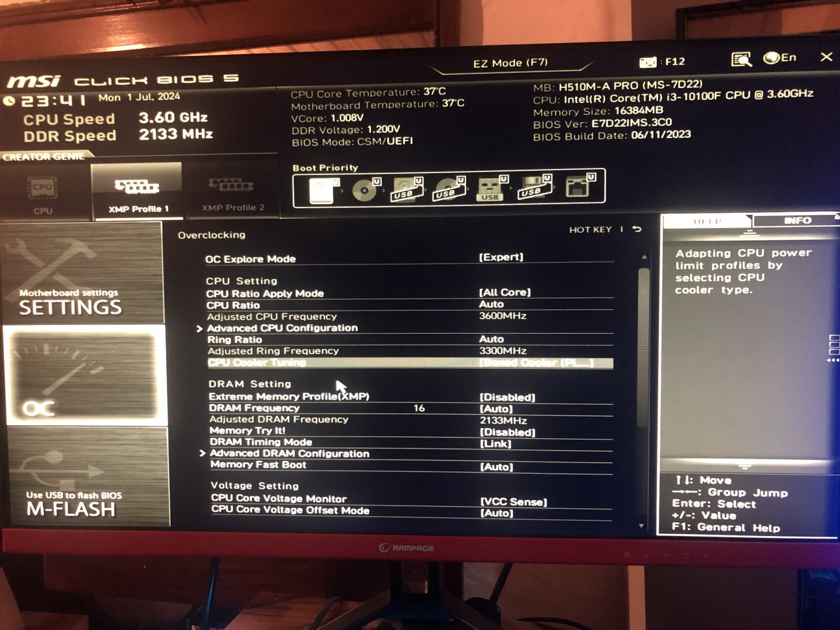This screenshot has height=630, width=840.
Task: Click the HOT KEY label
Action: (590, 230)
